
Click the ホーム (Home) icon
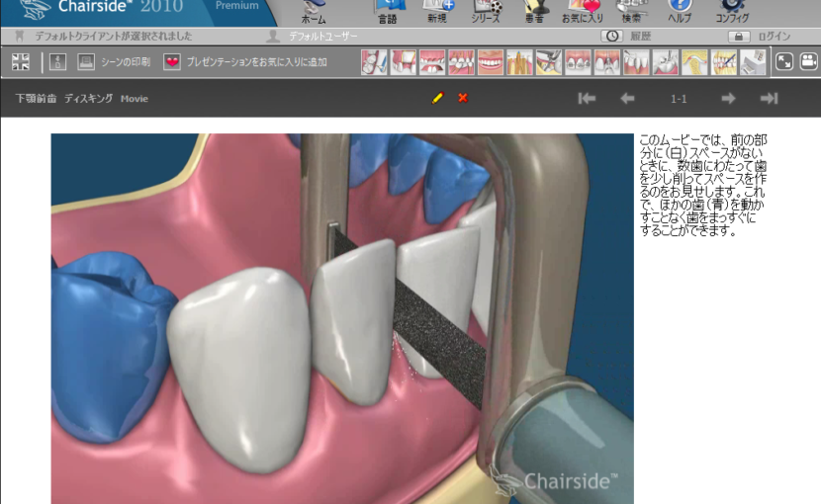(x=313, y=11)
